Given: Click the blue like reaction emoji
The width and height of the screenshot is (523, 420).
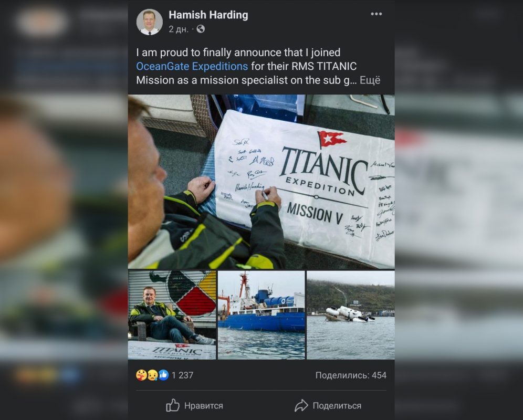Looking at the screenshot, I should coord(163,375).
